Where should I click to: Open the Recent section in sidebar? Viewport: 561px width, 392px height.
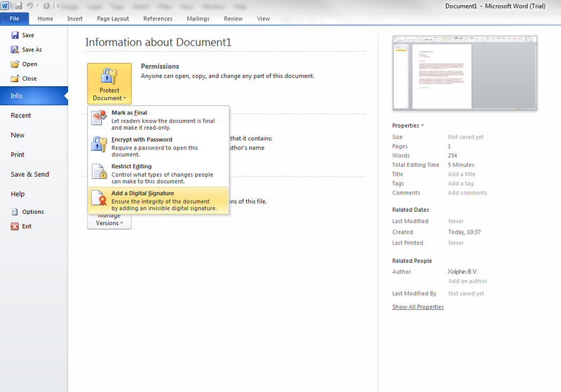pos(21,116)
